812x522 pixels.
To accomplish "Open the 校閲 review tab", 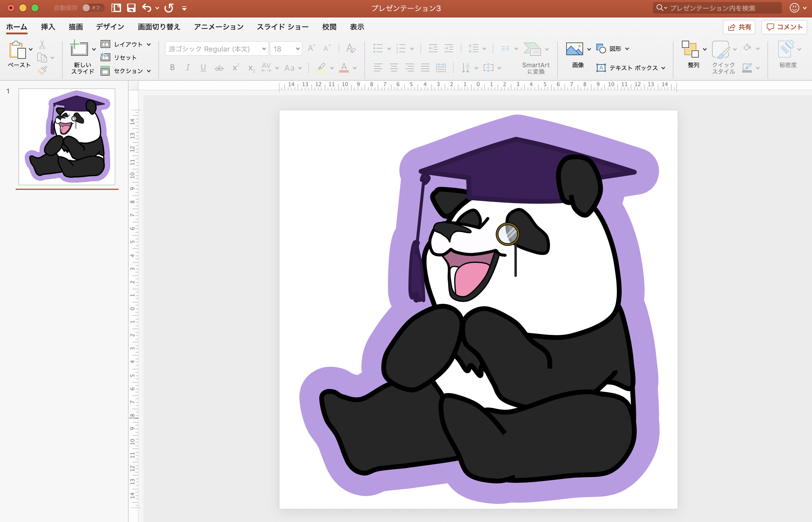I will (329, 27).
